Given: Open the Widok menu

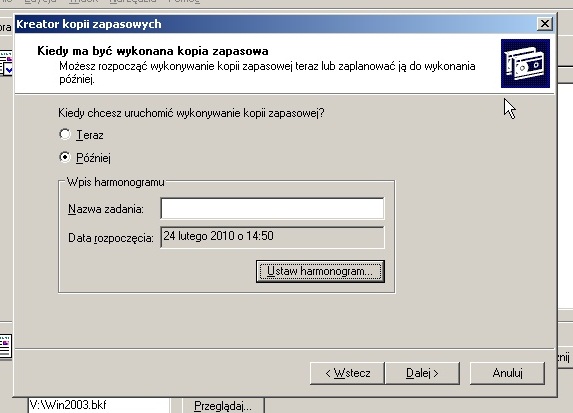Looking at the screenshot, I should pyautogui.click(x=83, y=1).
